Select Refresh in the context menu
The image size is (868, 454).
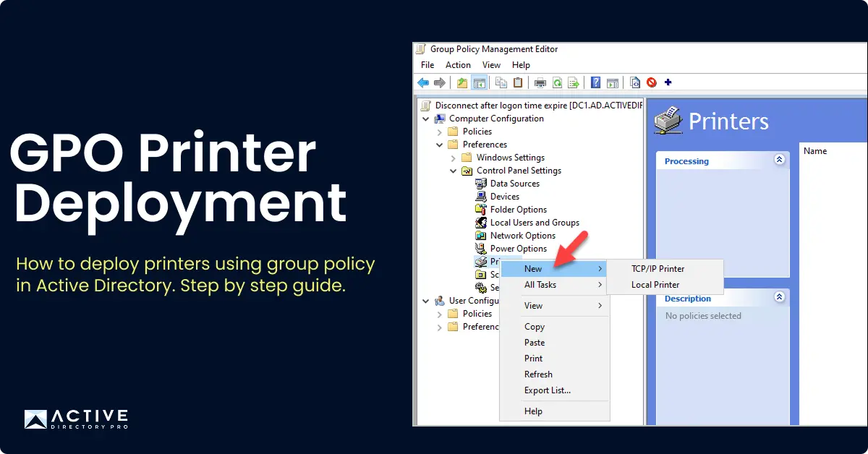(555, 374)
